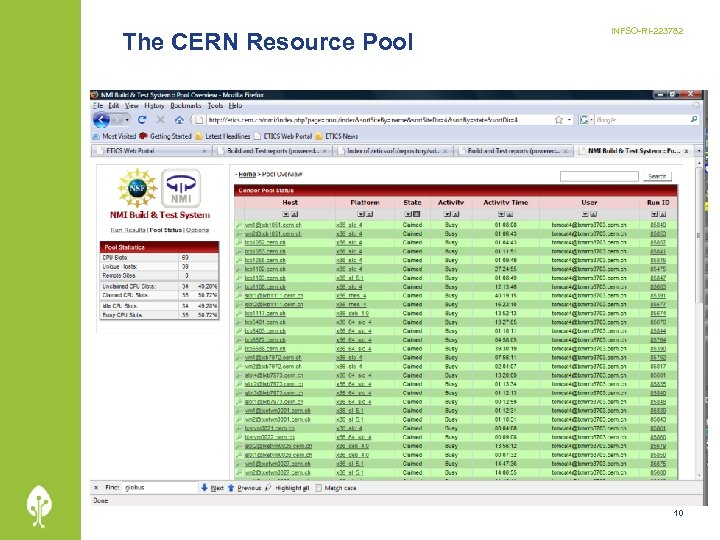Sort Platform column descending arrow
The height and width of the screenshot is (540, 720).
[x=360, y=214]
